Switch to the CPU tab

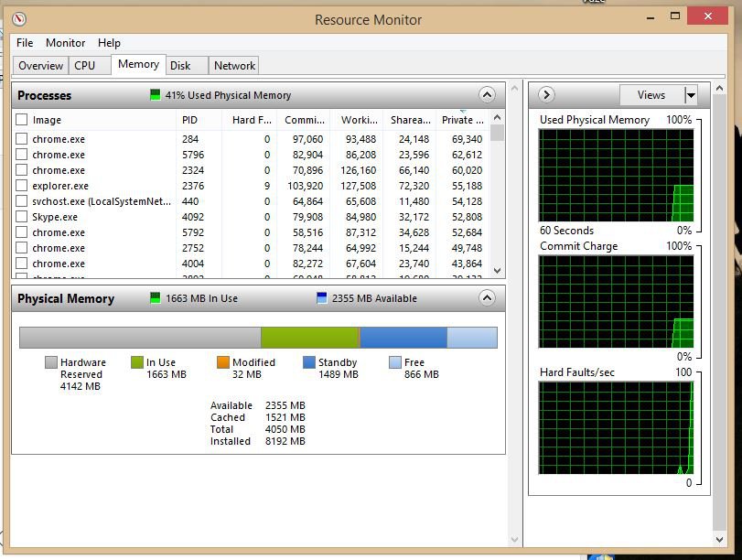(85, 66)
